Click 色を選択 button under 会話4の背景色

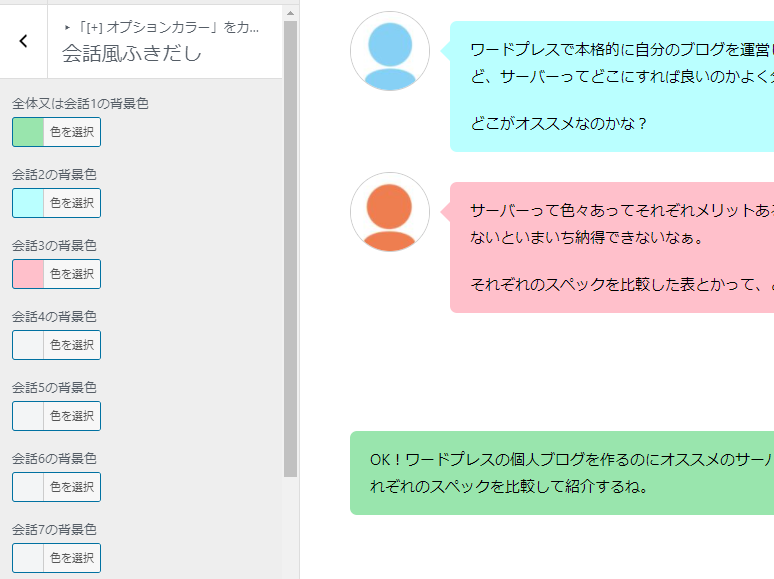coord(72,345)
